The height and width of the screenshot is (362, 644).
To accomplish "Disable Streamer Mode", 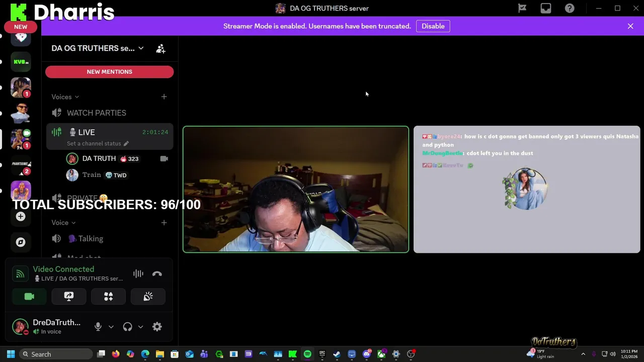I will (433, 26).
